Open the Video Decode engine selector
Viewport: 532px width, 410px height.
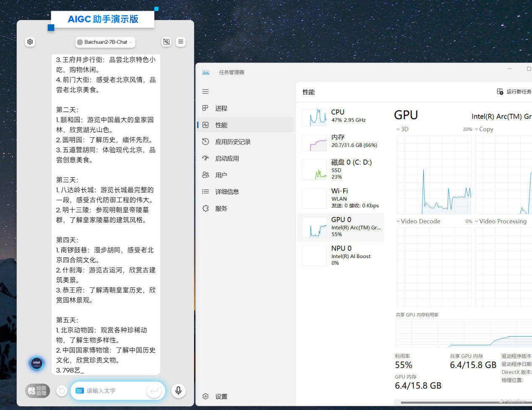418,222
